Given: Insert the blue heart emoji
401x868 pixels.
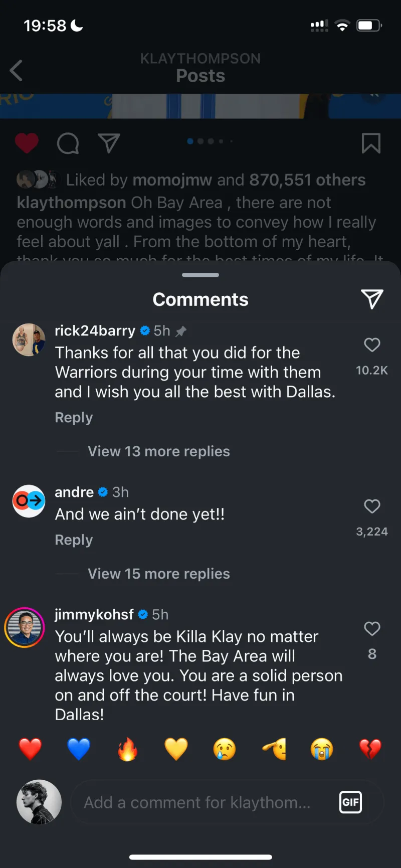Looking at the screenshot, I should point(79,749).
